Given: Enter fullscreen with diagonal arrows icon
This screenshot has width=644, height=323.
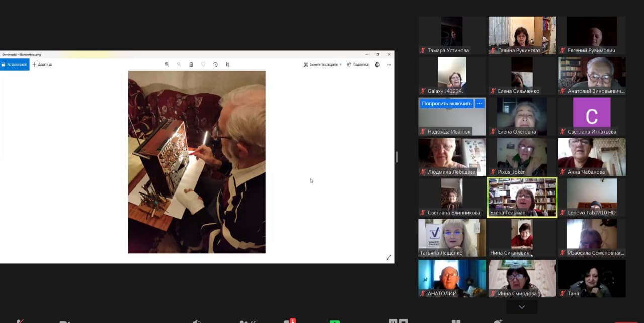Looking at the screenshot, I should coord(389,257).
